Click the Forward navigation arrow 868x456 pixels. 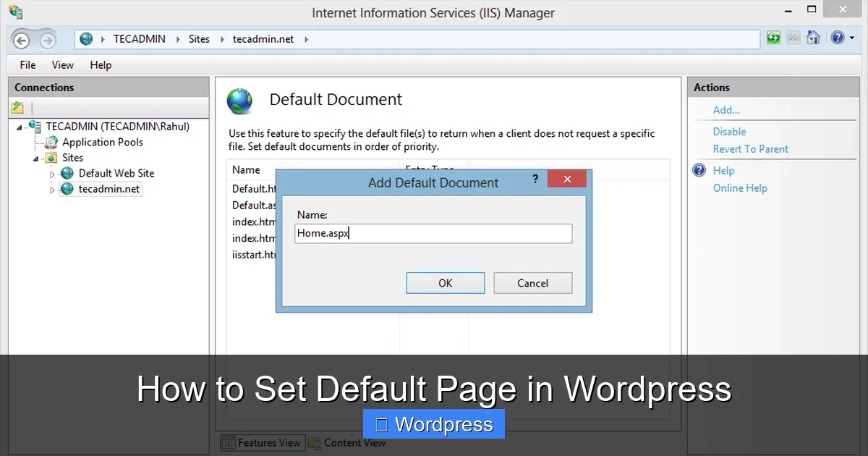point(47,40)
